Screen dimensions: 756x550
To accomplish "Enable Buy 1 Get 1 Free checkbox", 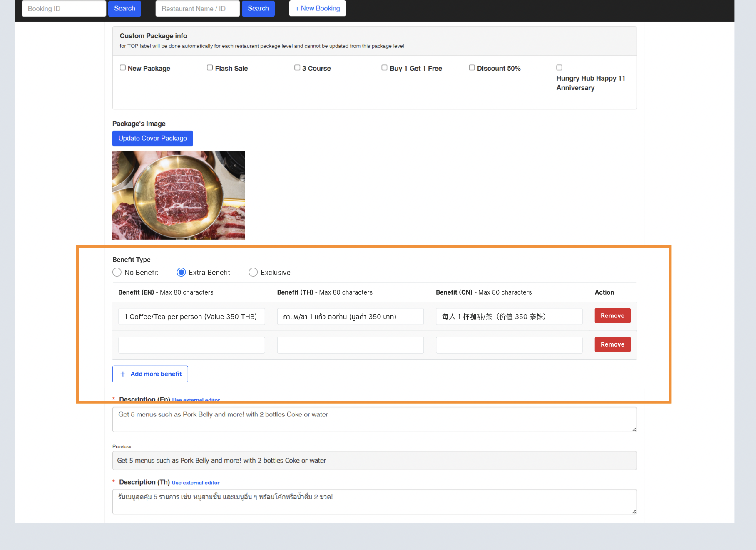I will (384, 68).
